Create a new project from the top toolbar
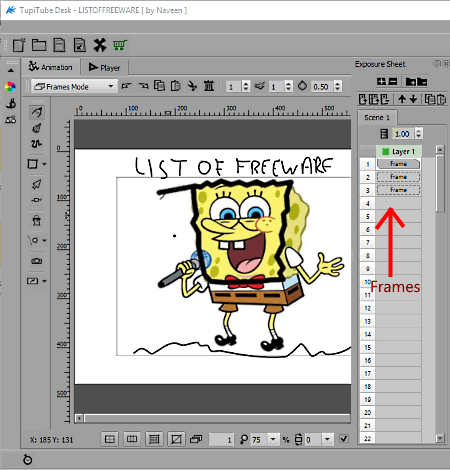This screenshot has height=470, width=450. (x=19, y=45)
